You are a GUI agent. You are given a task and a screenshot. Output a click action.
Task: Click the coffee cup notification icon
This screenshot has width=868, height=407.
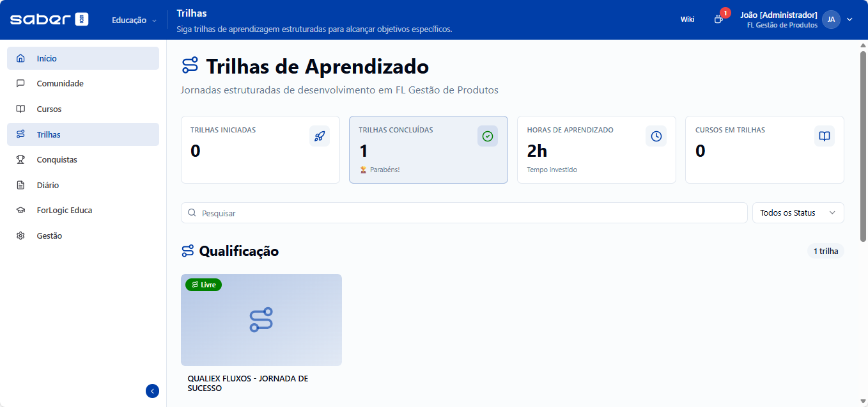[718, 20]
